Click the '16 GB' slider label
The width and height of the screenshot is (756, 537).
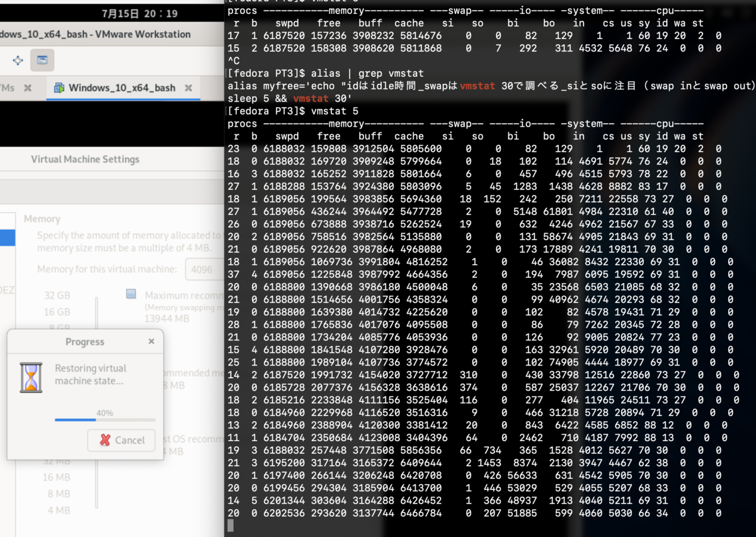click(57, 312)
